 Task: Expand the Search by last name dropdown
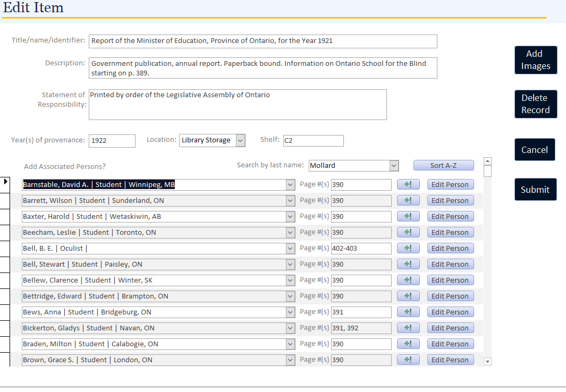pos(394,166)
